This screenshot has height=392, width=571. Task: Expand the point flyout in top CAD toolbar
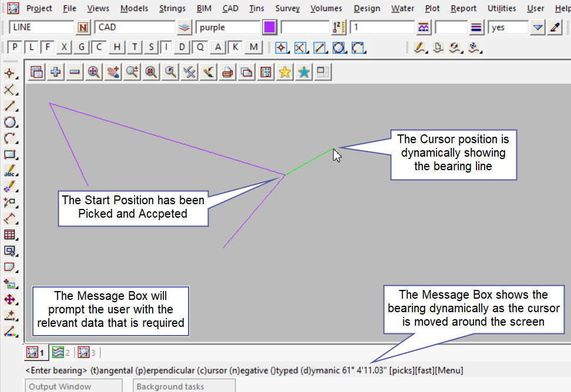288,52
